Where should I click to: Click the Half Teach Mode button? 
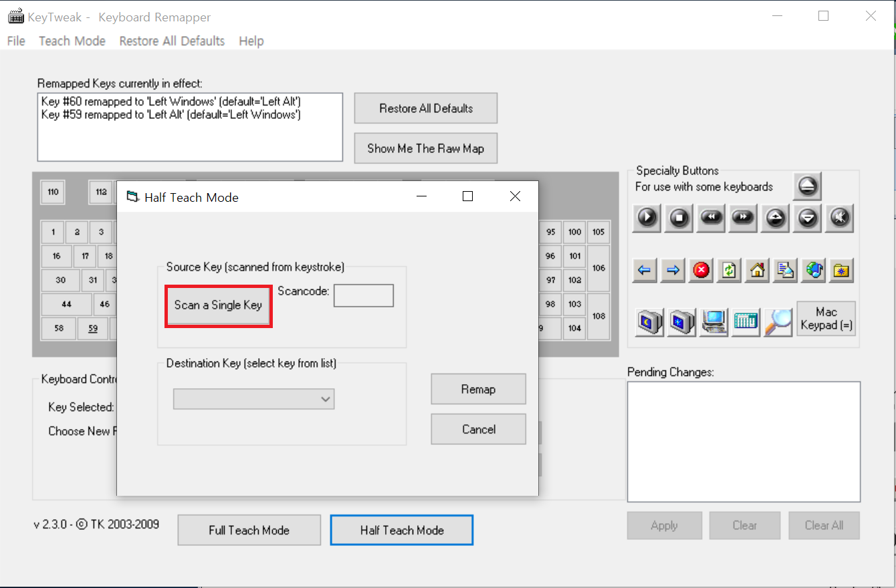click(x=402, y=530)
